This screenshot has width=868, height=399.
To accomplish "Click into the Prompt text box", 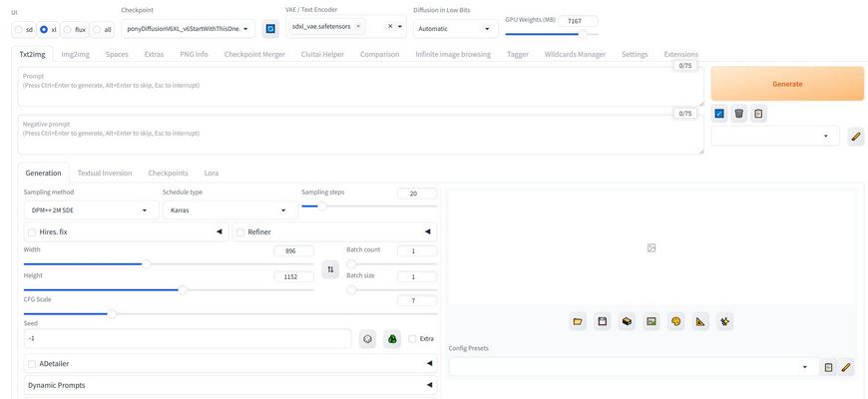I will click(x=360, y=87).
